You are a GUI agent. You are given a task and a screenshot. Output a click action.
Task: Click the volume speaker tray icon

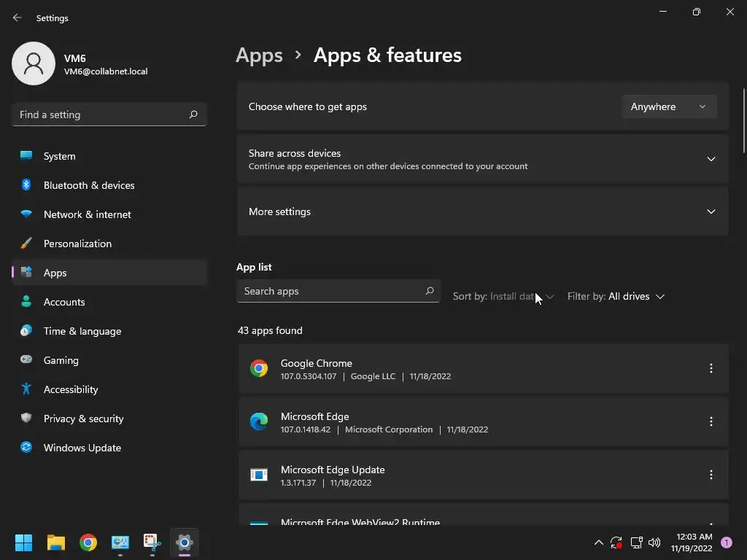[x=654, y=542]
